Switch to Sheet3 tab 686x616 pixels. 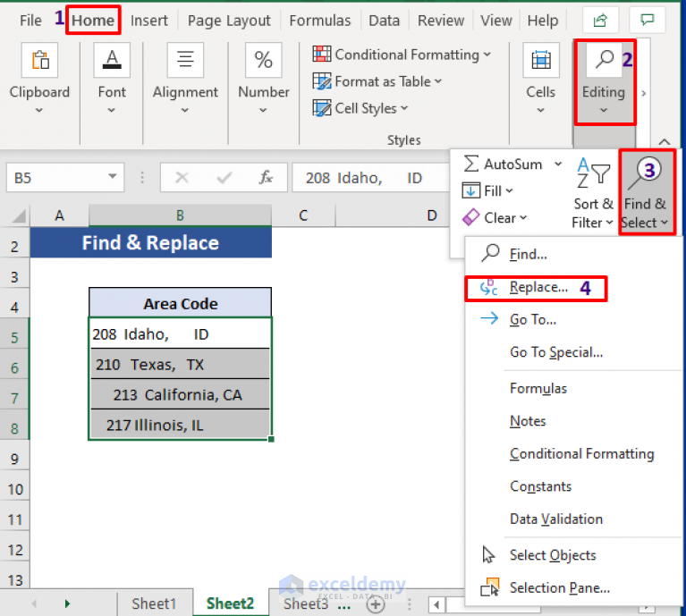[x=306, y=603]
